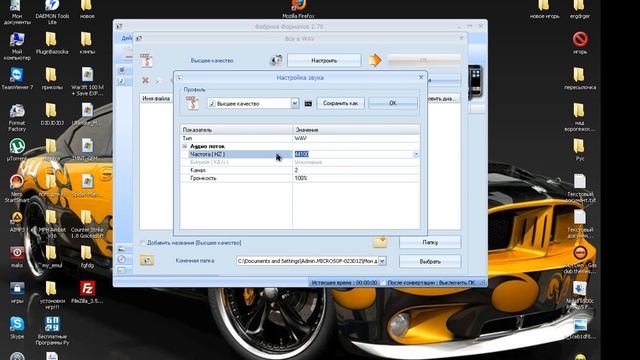
Task: Open the Конечная папка path dropdown arrow
Action: coord(382,261)
